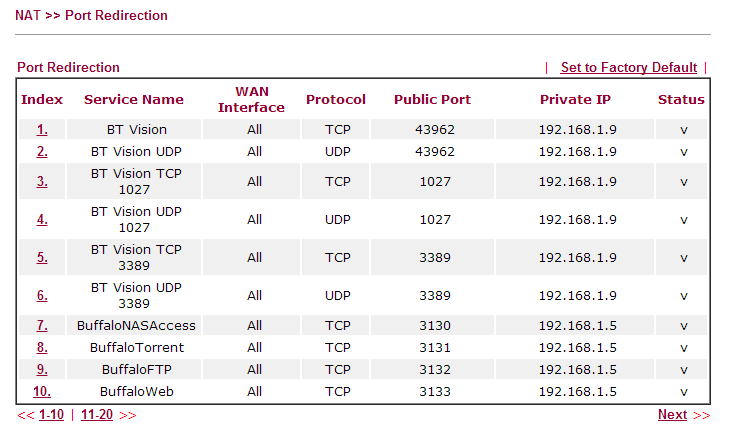This screenshot has height=443, width=745.
Task: Click the left double-arrow pagination marker
Action: 26,415
